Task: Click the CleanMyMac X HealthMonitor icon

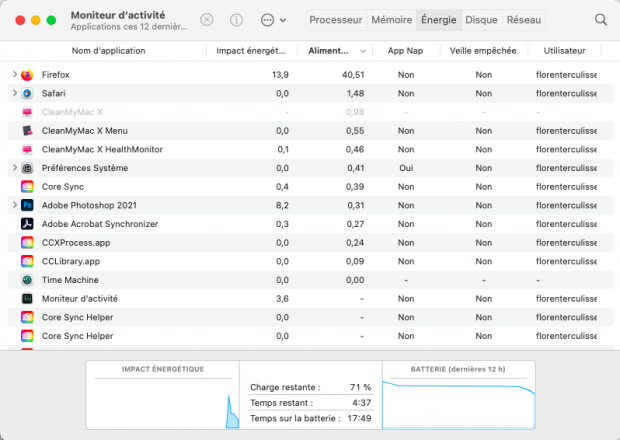Action: point(27,149)
